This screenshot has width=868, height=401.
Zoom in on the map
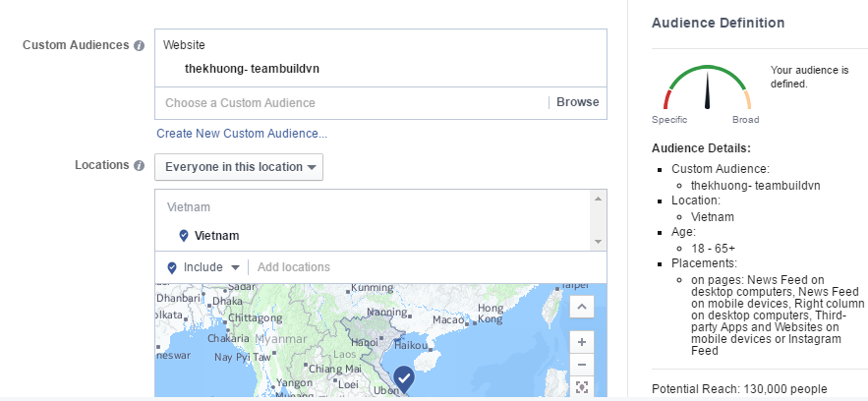point(582,342)
